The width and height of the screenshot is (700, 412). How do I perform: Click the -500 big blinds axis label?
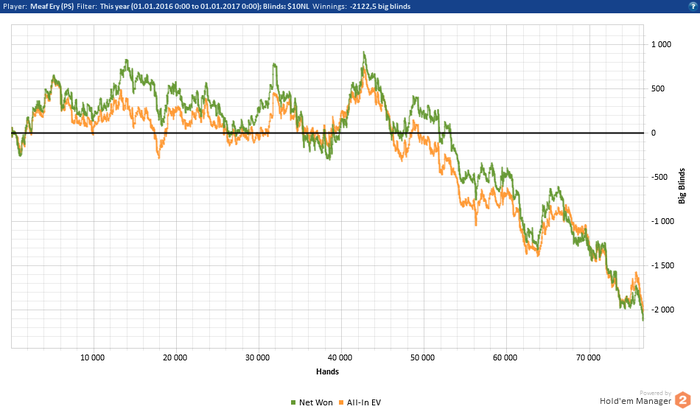click(x=659, y=177)
